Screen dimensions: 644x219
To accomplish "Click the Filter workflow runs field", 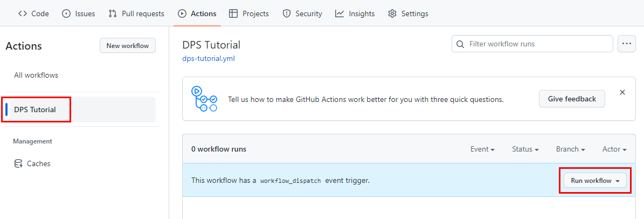I will 538,44.
